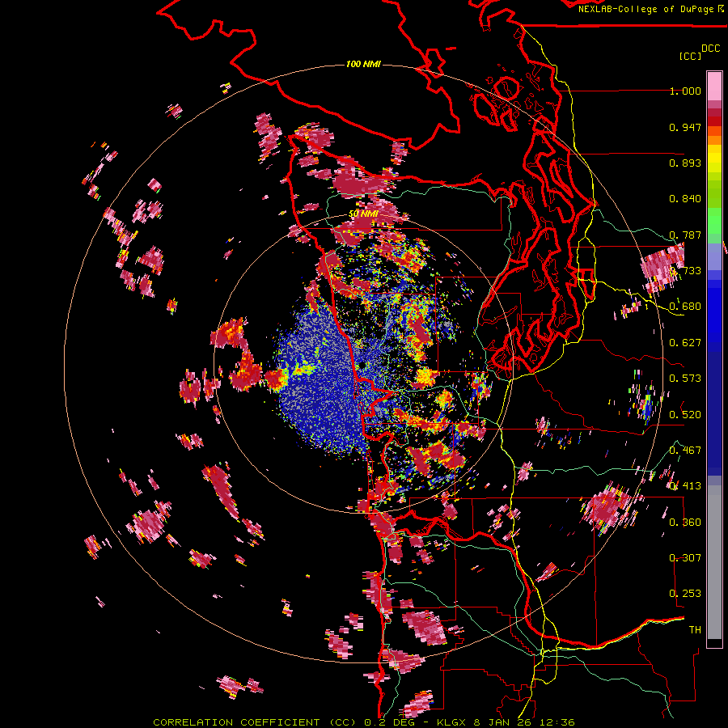Select the 0.253 scale value

click(685, 594)
